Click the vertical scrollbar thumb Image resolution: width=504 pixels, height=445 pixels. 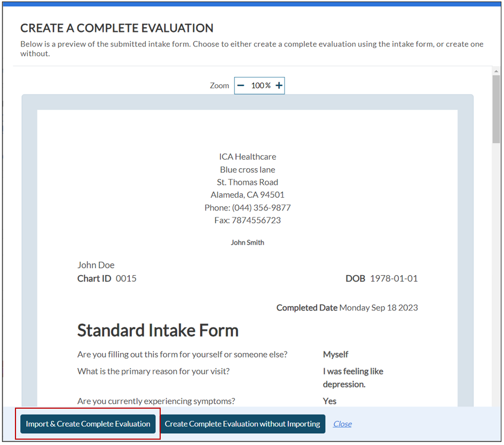[x=496, y=108]
